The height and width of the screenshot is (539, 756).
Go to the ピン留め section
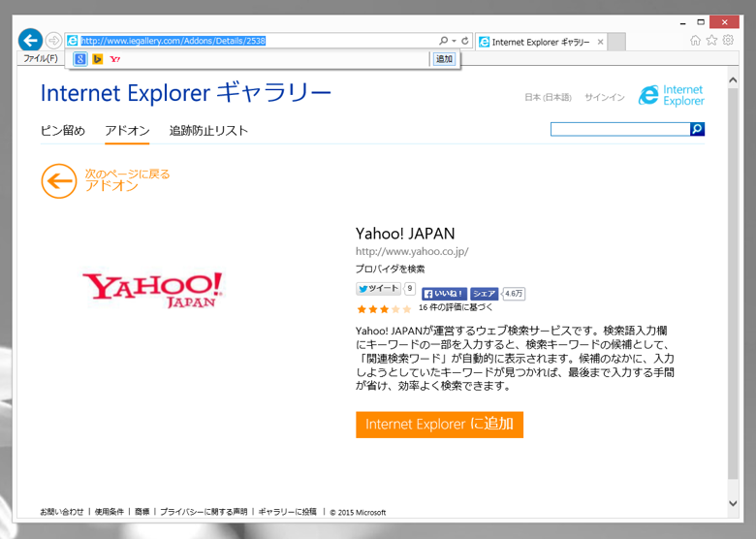coord(63,131)
